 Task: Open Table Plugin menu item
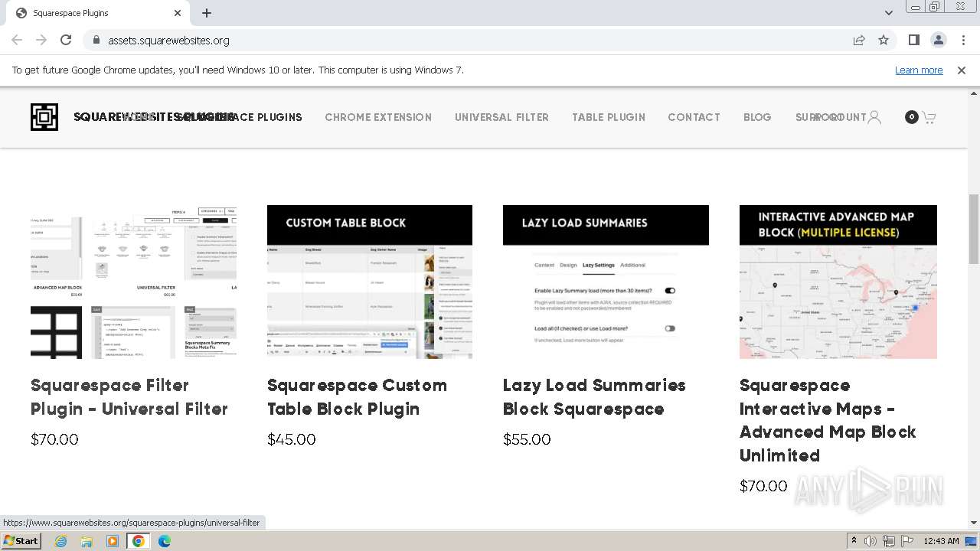pyautogui.click(x=609, y=117)
